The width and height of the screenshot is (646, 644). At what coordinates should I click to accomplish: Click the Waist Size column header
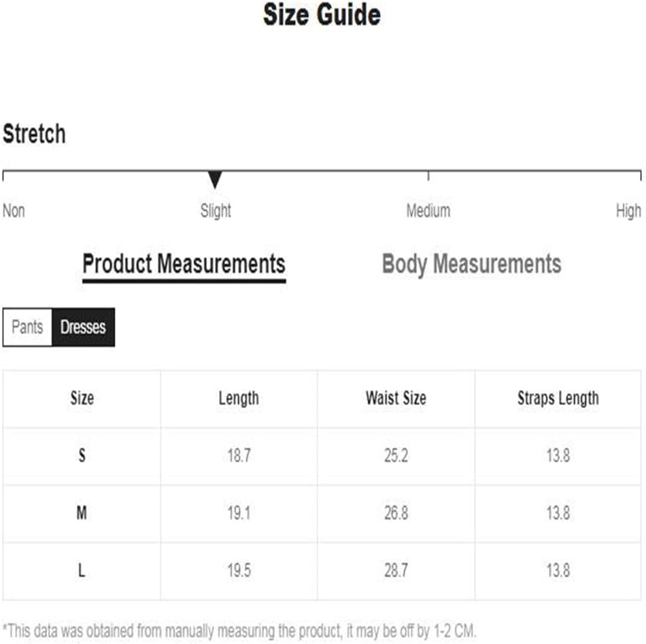coord(396,399)
